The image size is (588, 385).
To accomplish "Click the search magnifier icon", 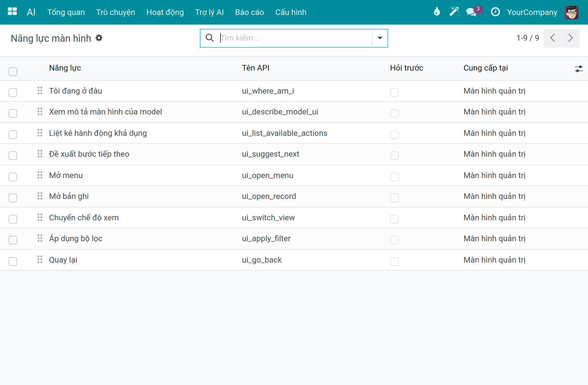I will coord(210,38).
